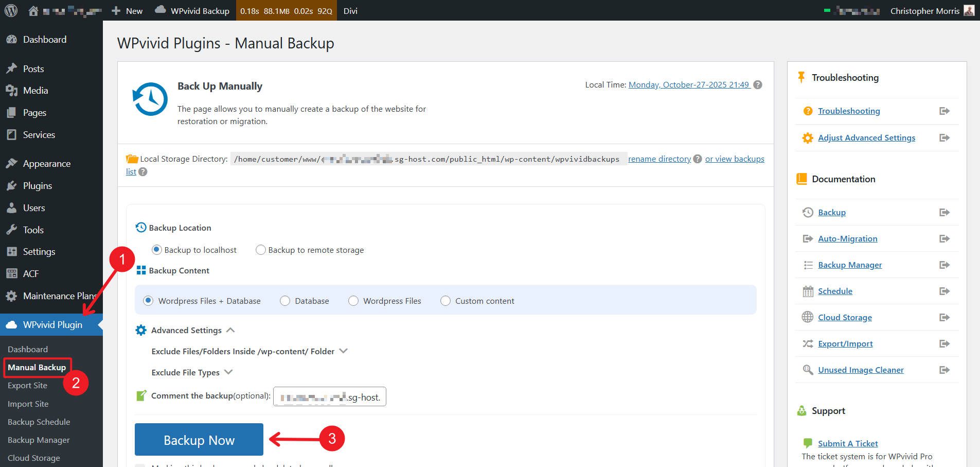Go to Export Site menu item
Viewport: 980px width, 467px height.
pyautogui.click(x=27, y=385)
